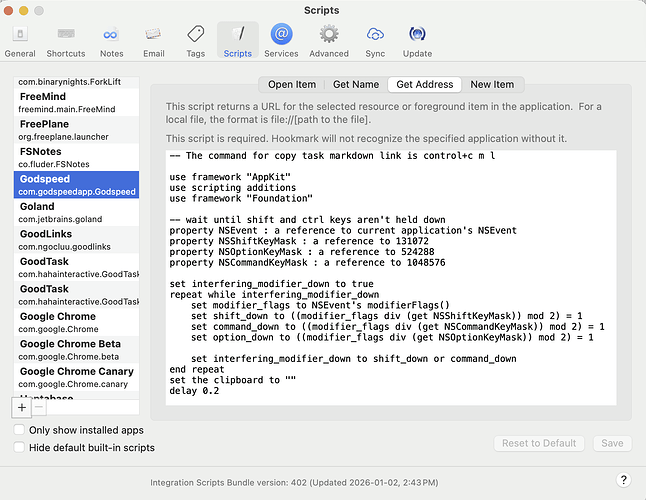
Task: Select the New Item tab
Action: [492, 85]
